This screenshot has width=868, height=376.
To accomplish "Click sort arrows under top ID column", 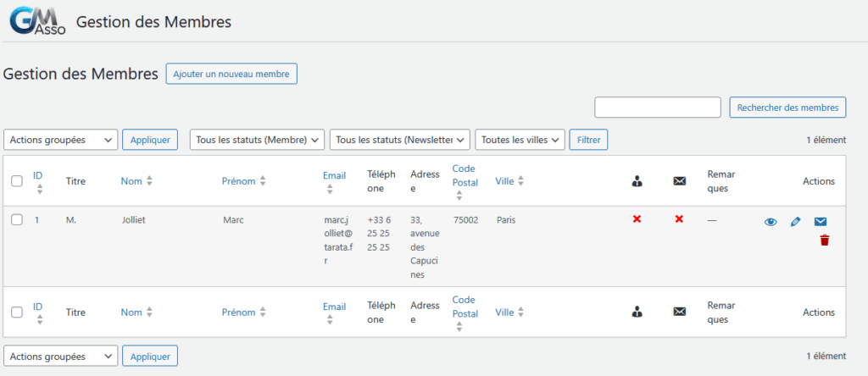I will pyautogui.click(x=39, y=189).
